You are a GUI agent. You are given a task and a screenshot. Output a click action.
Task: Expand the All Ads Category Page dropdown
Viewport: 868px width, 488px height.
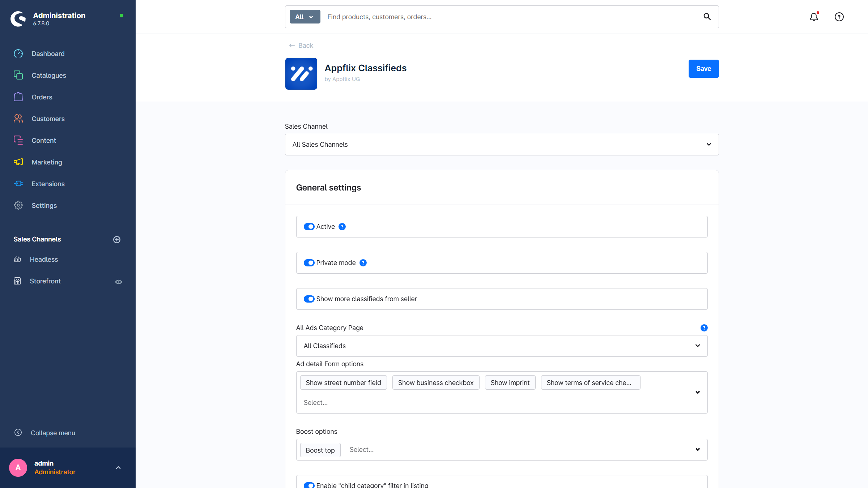(501, 346)
